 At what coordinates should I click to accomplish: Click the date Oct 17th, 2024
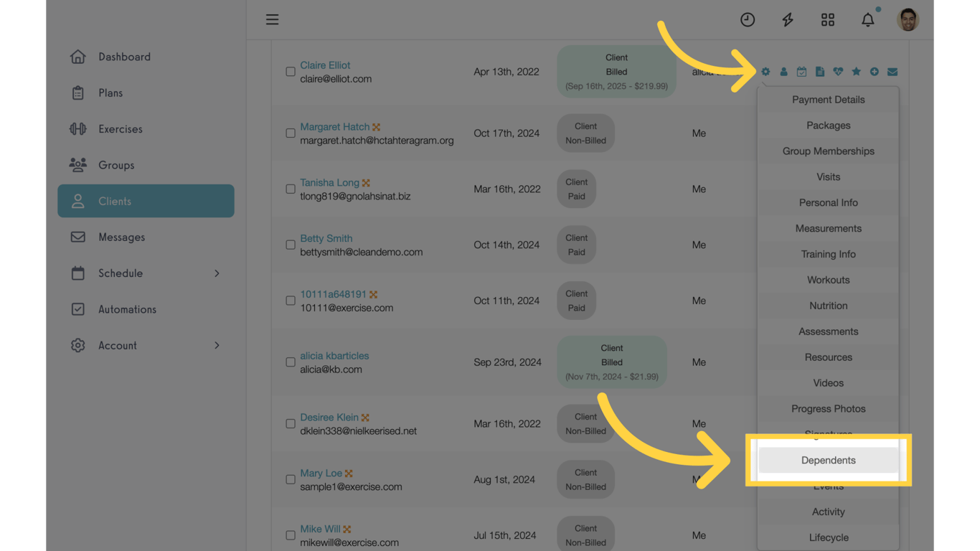click(x=507, y=133)
